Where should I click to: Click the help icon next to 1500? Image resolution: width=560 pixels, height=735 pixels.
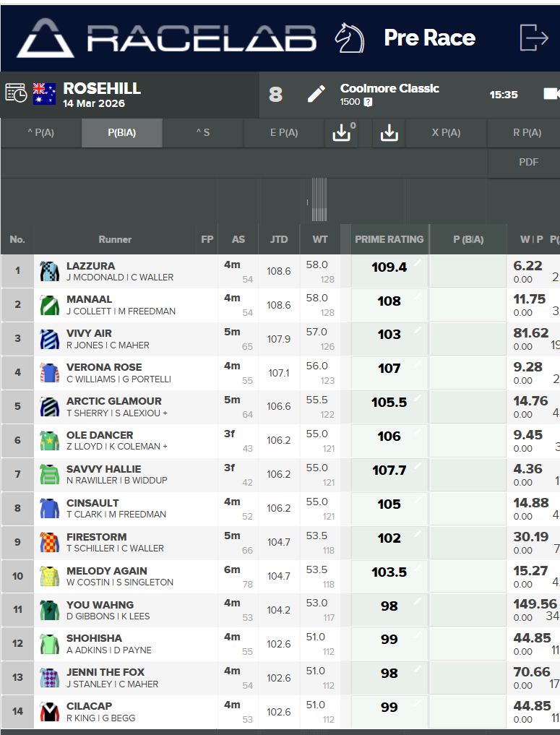(368, 102)
